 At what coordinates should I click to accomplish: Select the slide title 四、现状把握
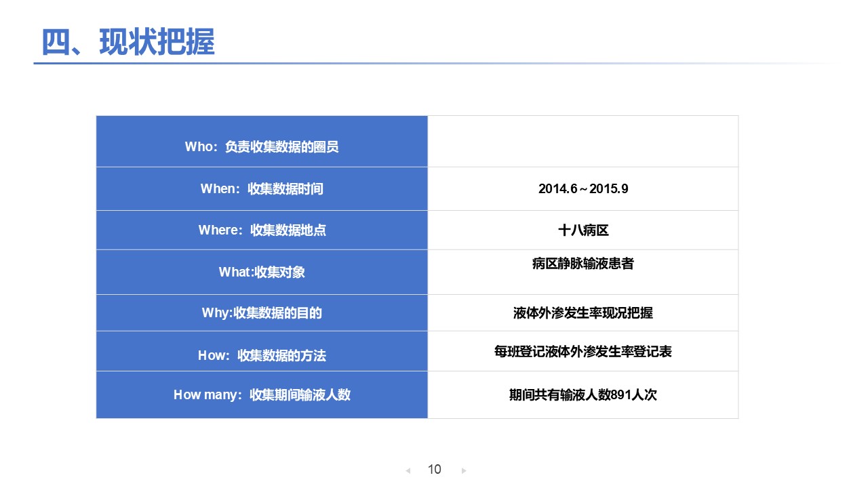tap(128, 42)
